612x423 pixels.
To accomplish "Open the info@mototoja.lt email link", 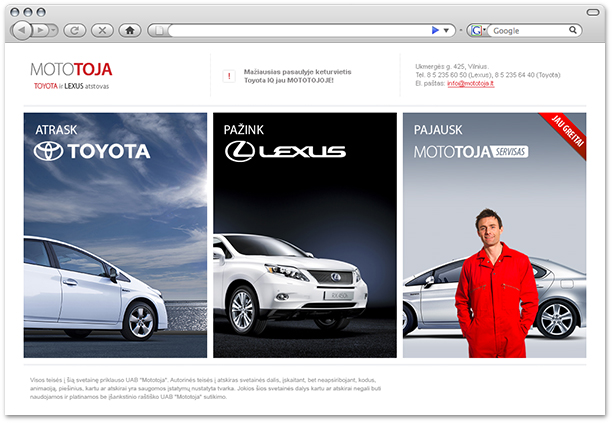I will point(471,83).
